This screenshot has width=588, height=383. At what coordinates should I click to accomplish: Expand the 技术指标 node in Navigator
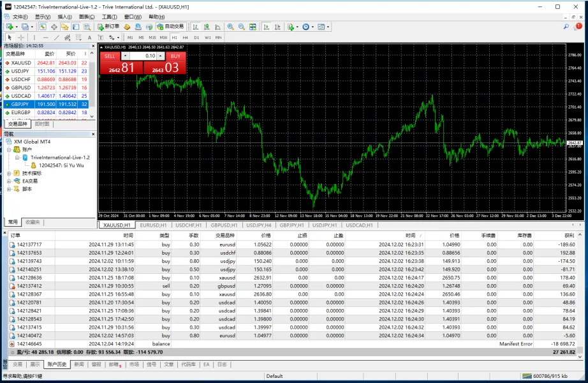(9, 173)
